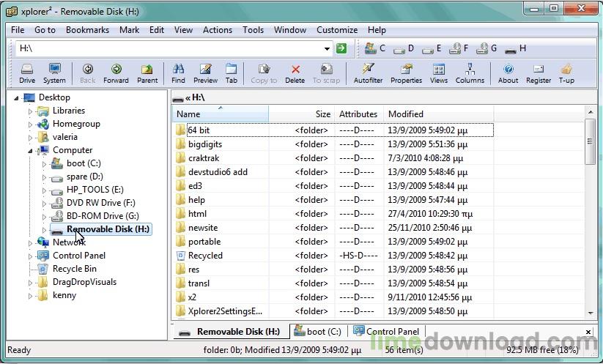The height and width of the screenshot is (364, 603).
Task: Select the craktrak folder in the list
Action: tap(202, 158)
